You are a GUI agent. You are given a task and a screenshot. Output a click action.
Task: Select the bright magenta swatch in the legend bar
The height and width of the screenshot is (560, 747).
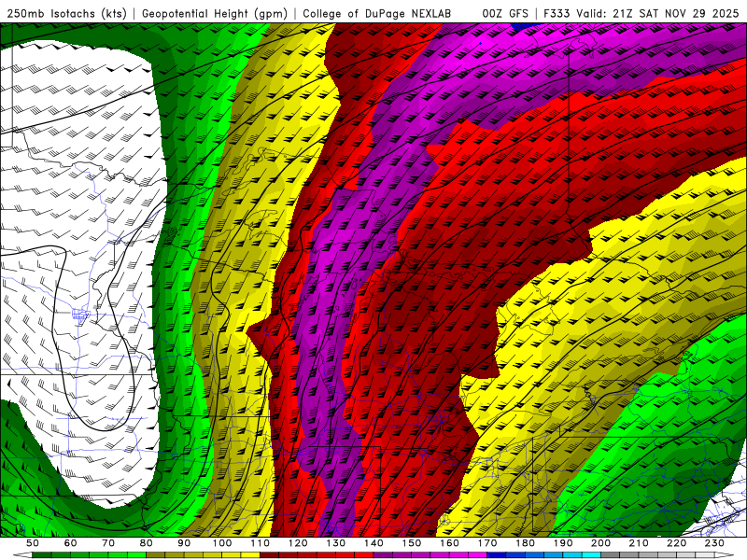click(x=477, y=554)
